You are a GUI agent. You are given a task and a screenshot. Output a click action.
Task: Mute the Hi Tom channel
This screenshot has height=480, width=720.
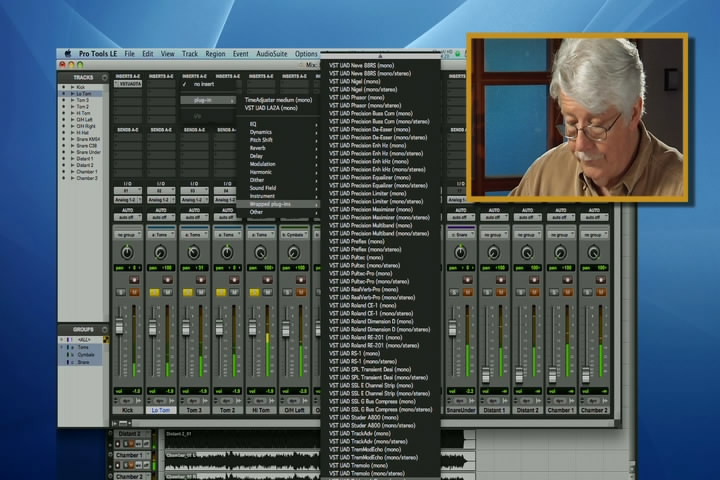tap(268, 292)
